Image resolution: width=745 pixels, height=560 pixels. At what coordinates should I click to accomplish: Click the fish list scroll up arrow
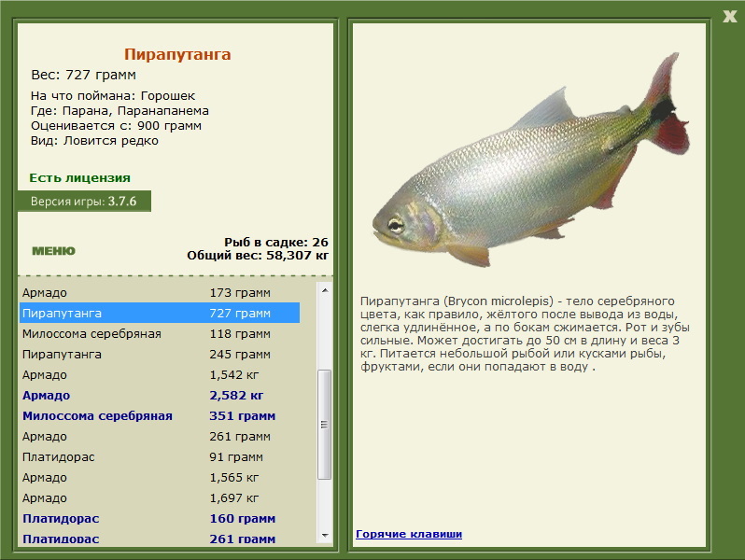point(325,290)
